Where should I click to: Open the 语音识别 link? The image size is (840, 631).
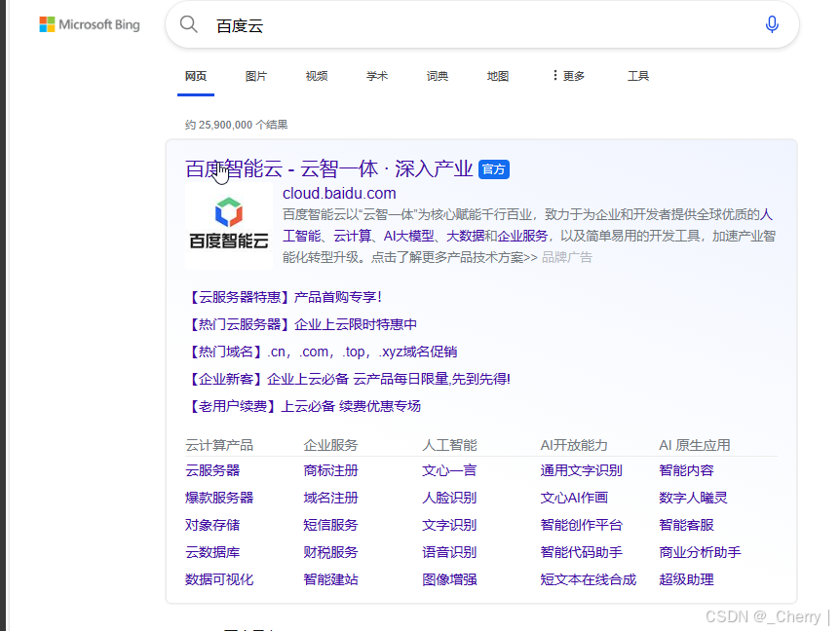[449, 552]
